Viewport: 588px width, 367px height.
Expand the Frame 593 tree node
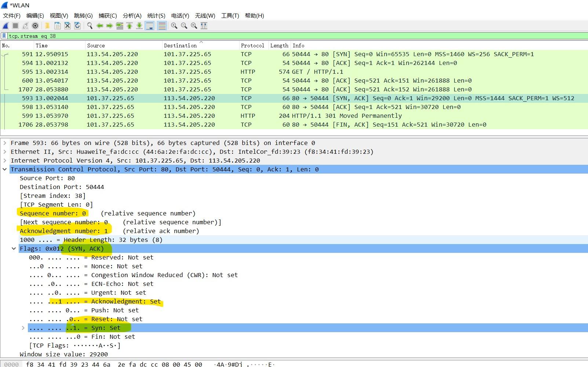(5, 143)
